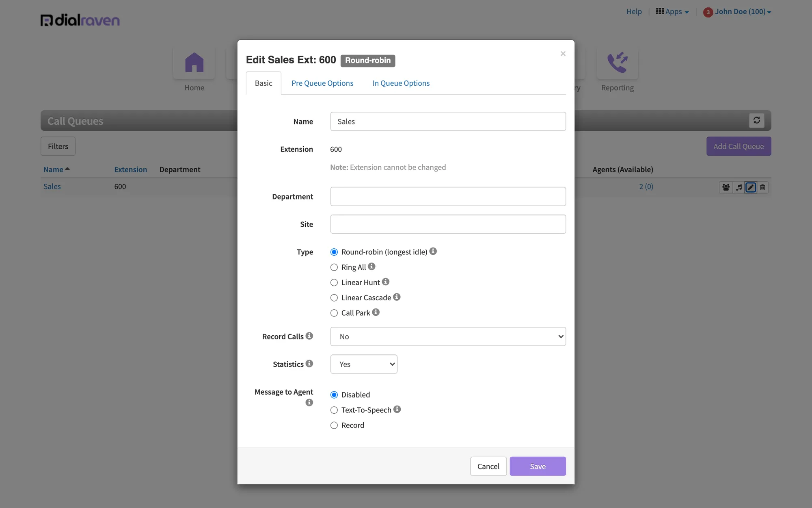Select Round-robin (longest idle) type
The height and width of the screenshot is (508, 812).
pyautogui.click(x=334, y=252)
